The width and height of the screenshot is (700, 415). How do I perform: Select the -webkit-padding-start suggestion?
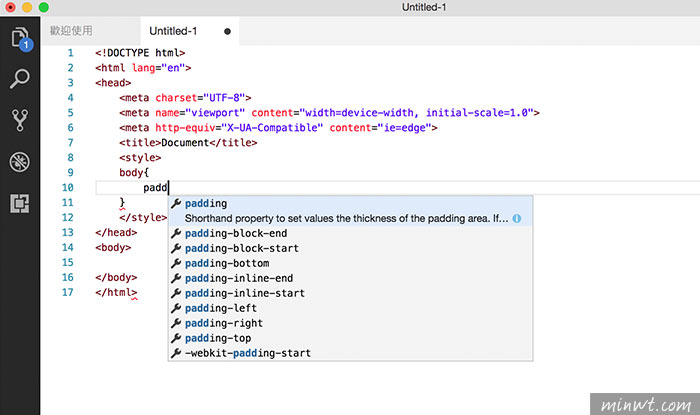click(350, 353)
